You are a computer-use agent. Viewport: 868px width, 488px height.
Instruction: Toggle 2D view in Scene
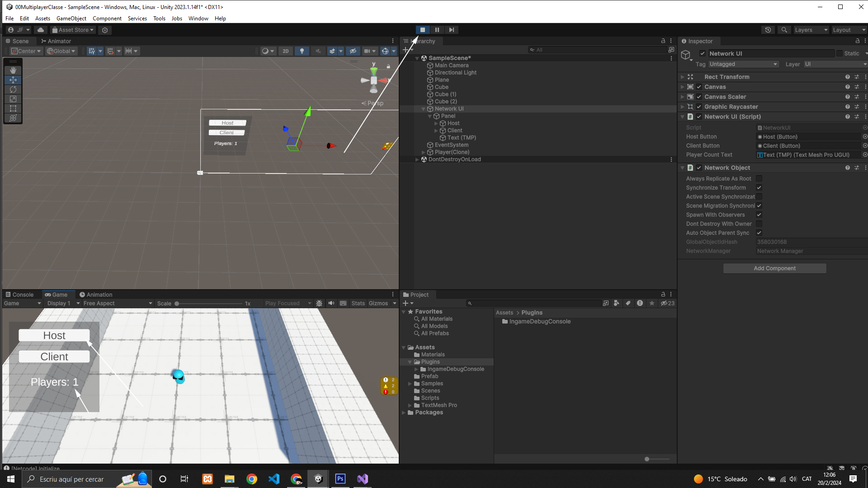pyautogui.click(x=285, y=51)
